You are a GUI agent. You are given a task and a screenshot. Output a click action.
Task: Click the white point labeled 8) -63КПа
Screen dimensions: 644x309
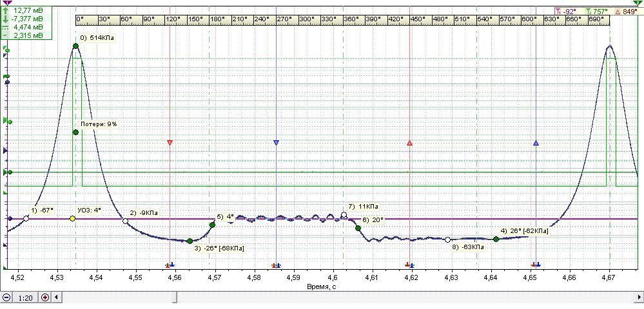point(447,239)
